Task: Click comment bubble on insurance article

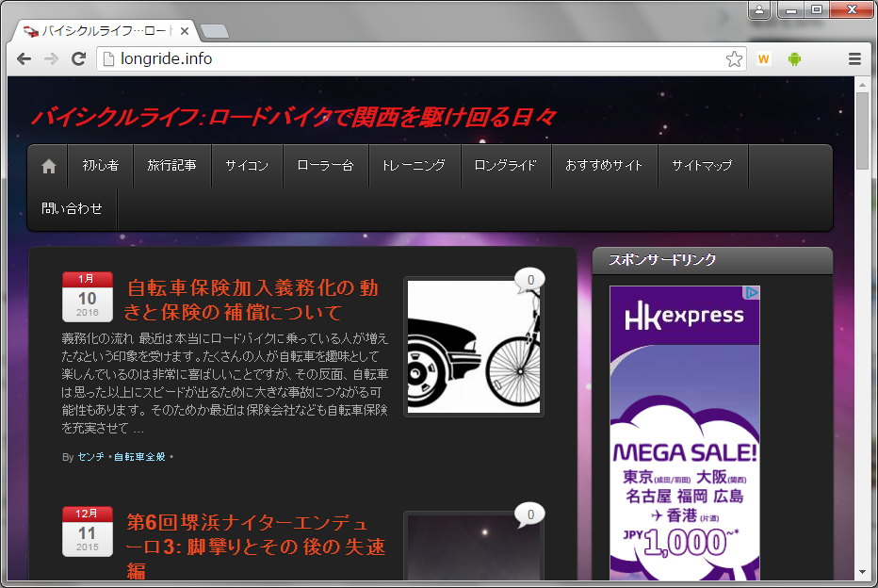Action: (529, 280)
